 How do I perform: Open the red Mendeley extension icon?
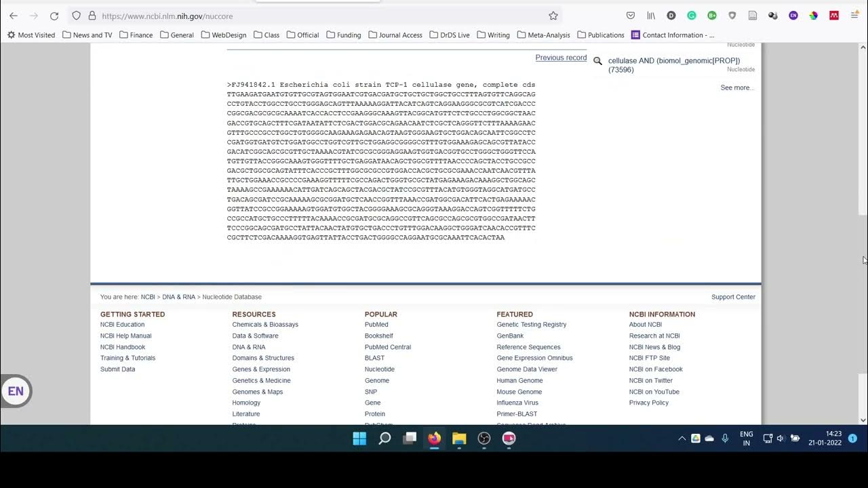point(834,16)
